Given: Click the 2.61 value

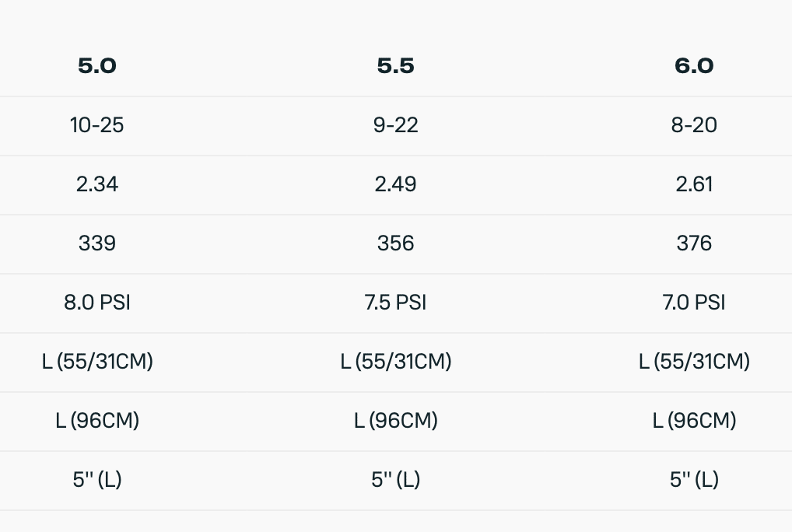Looking at the screenshot, I should (694, 184).
